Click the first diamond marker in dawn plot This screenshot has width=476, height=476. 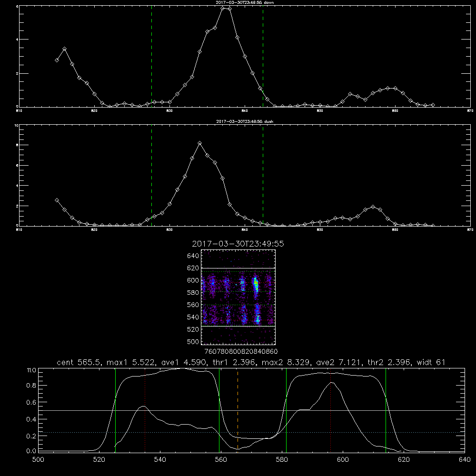57,60
